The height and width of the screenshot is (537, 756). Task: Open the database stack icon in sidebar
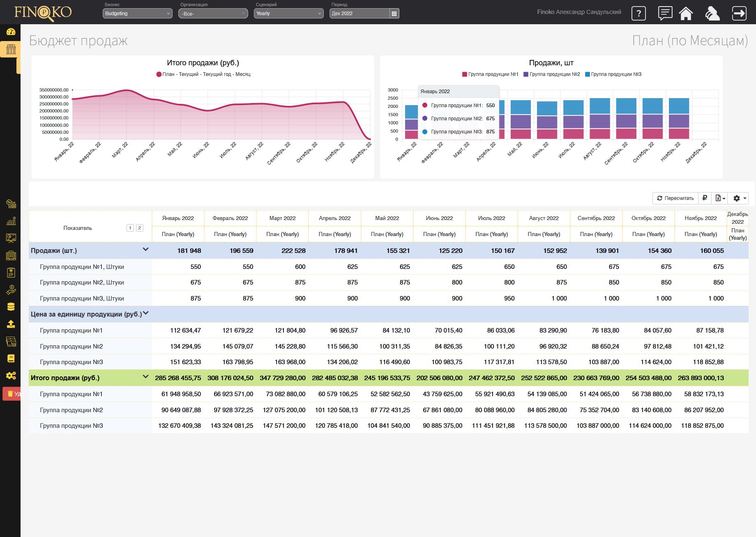click(11, 306)
